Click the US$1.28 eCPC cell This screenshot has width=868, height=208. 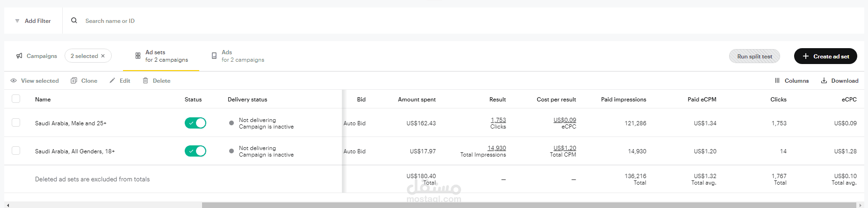[846, 151]
